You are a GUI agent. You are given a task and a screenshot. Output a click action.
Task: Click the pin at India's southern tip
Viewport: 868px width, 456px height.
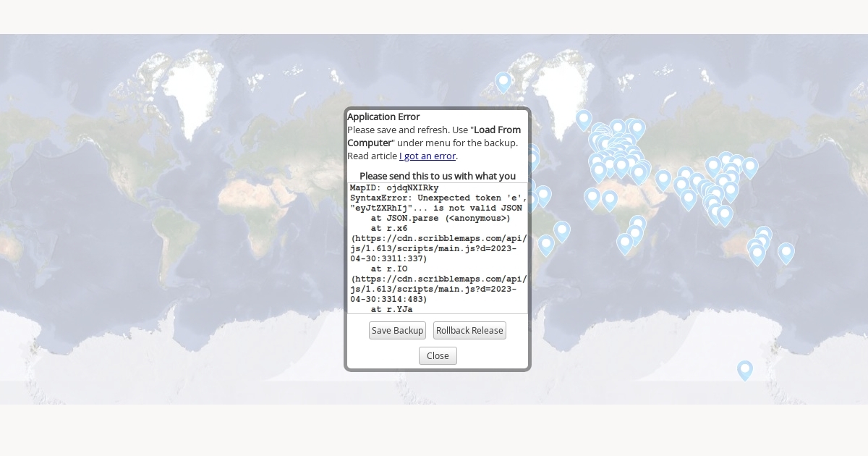point(689,199)
